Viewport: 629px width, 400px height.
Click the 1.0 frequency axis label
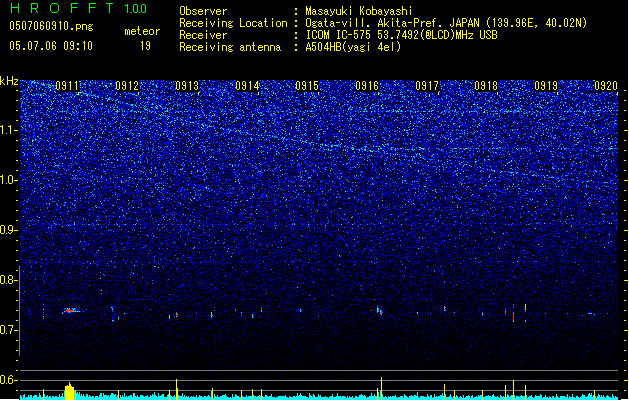click(9, 180)
